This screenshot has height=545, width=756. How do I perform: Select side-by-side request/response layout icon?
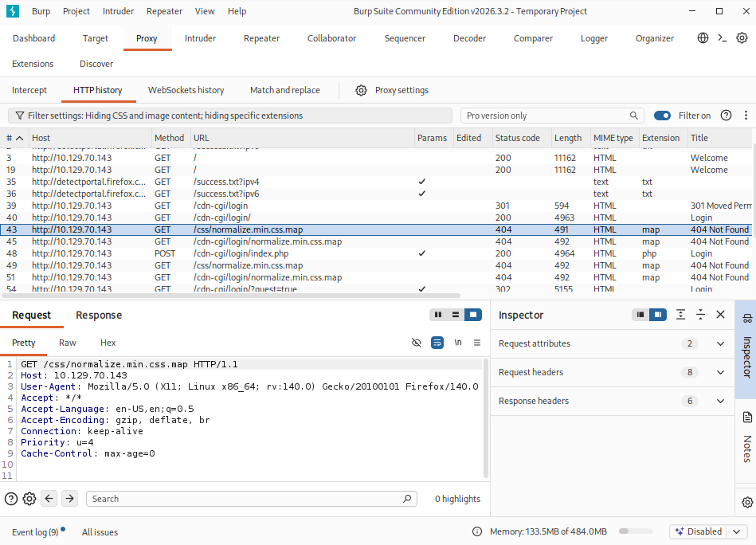click(x=438, y=315)
